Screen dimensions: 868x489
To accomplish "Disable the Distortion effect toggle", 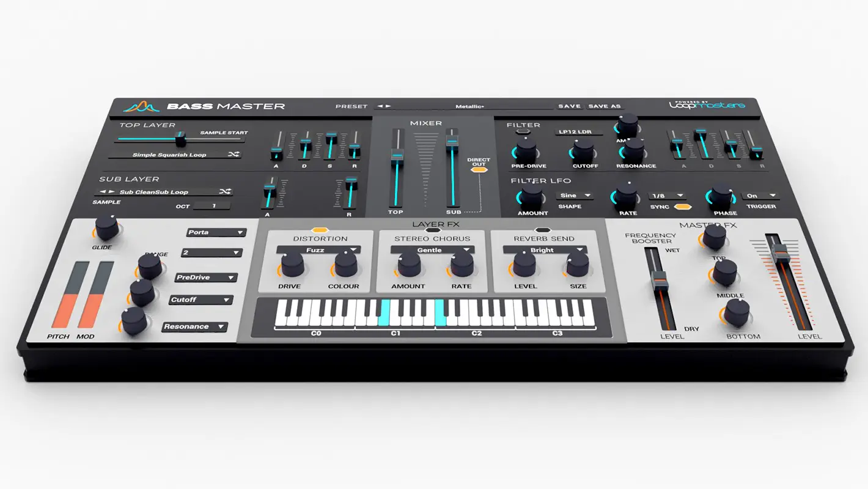I will tap(320, 230).
